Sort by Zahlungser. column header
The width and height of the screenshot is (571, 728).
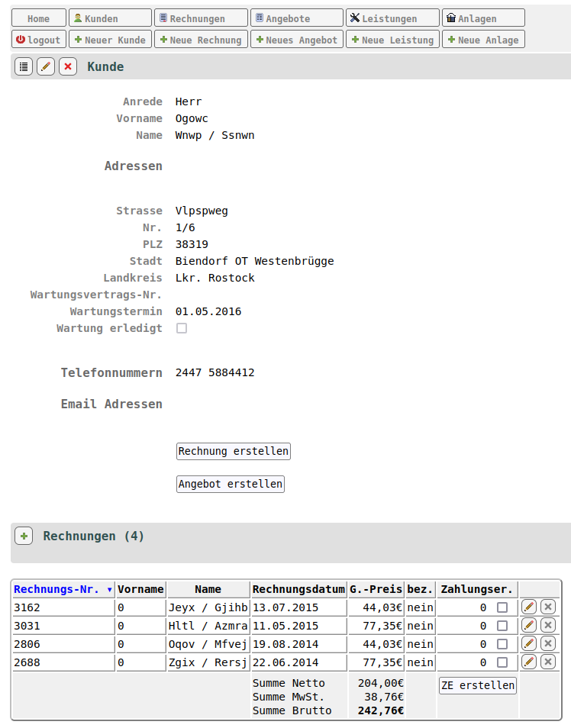477,589
